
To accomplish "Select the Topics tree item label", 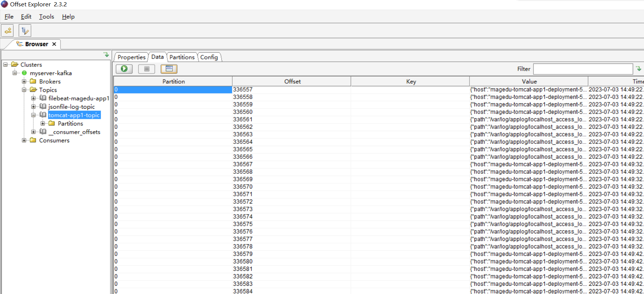I will (48, 90).
